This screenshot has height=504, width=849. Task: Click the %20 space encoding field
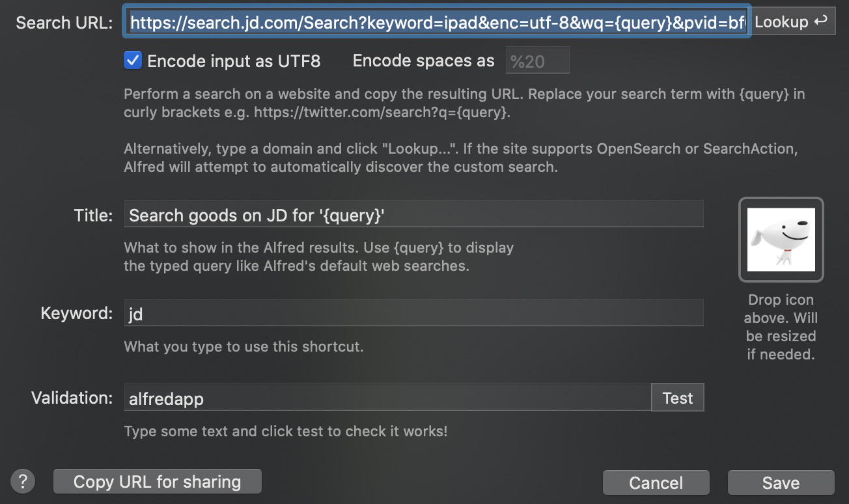(537, 61)
